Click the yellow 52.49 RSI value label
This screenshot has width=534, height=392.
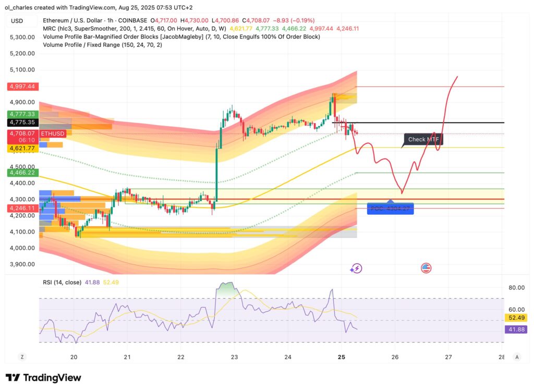point(517,317)
